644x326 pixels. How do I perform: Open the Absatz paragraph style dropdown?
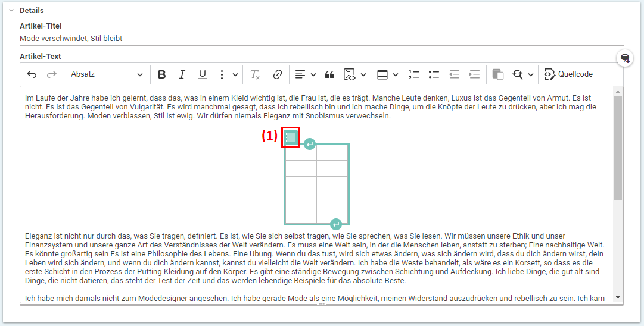click(107, 74)
